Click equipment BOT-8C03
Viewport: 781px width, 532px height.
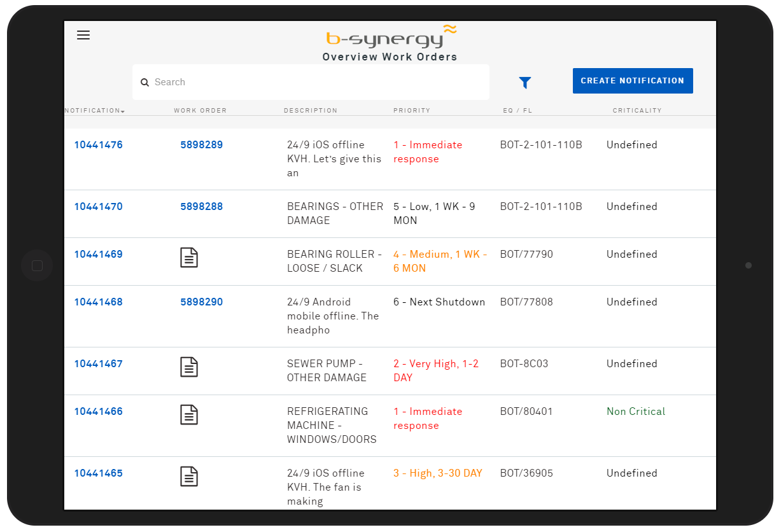tap(524, 364)
